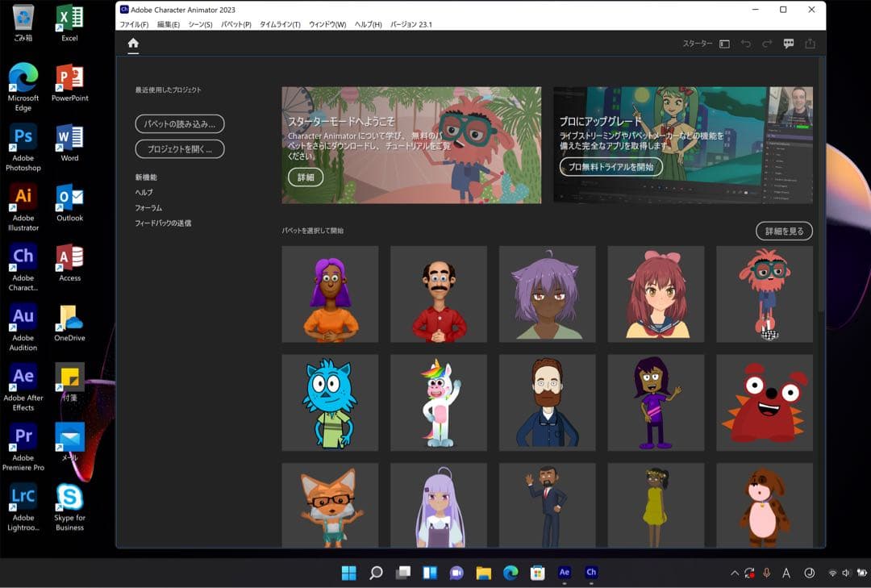Select the girl in yellow dress puppet
This screenshot has height=588, width=871.
coord(656,505)
